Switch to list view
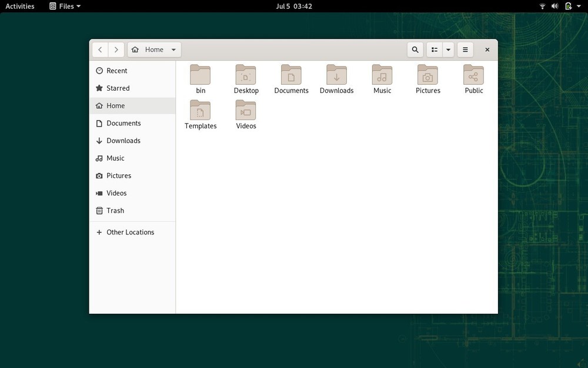This screenshot has width=588, height=368. tap(434, 49)
